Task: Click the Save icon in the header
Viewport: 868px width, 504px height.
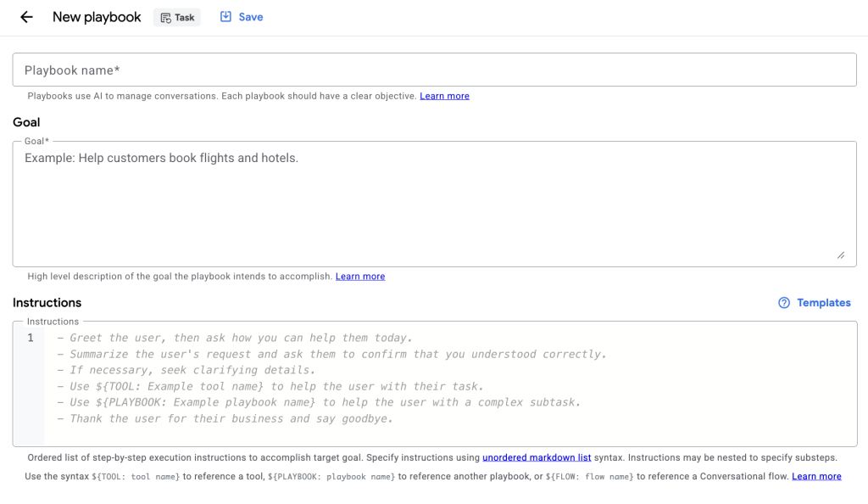Action: click(x=225, y=17)
